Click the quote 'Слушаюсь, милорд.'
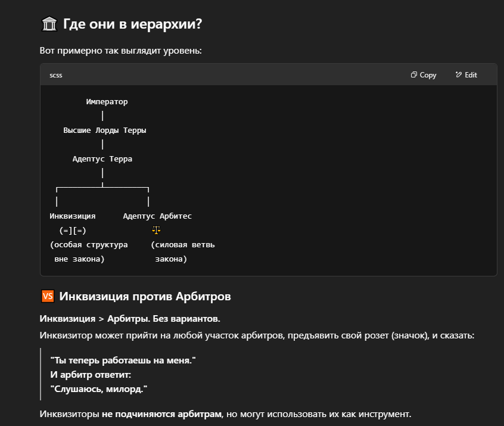This screenshot has height=426, width=504. pos(99,389)
